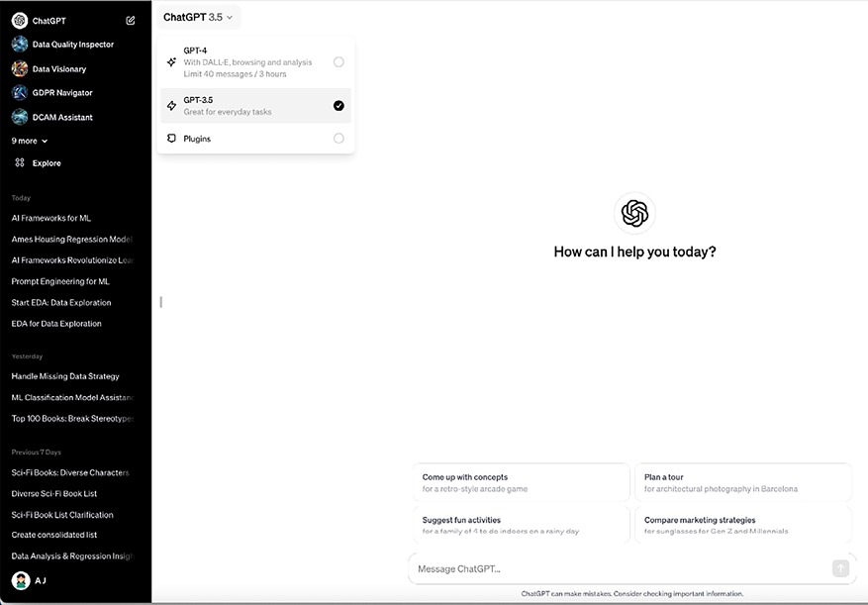Screen dimensions: 868x605
Task: Click the Plugins puzzle icon
Action: 171,138
